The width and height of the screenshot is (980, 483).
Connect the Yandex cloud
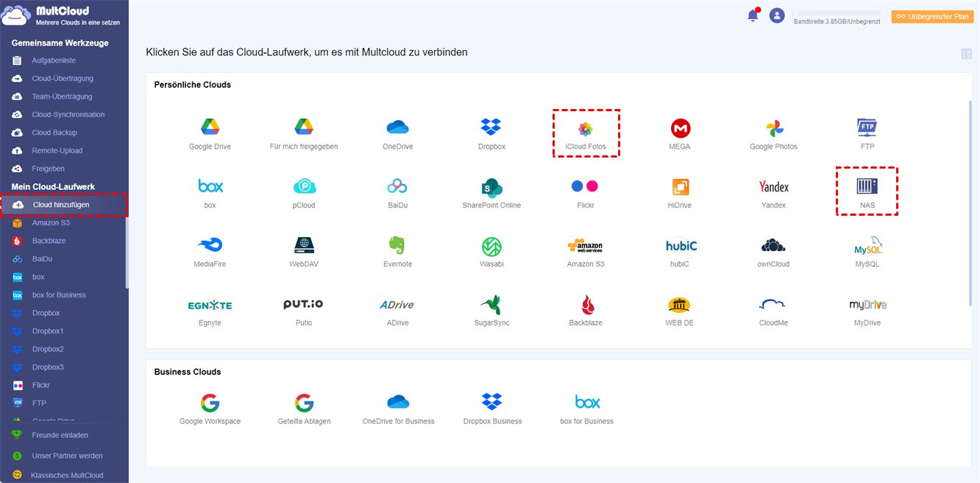point(773,193)
